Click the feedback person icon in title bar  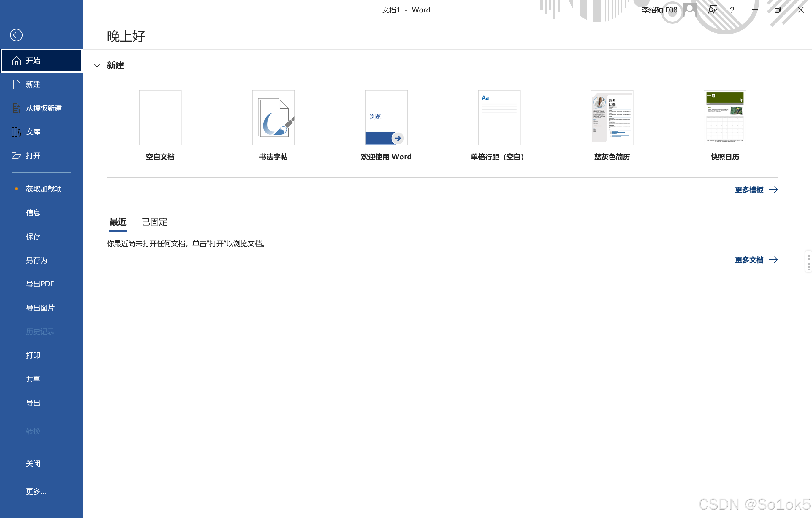(x=712, y=10)
